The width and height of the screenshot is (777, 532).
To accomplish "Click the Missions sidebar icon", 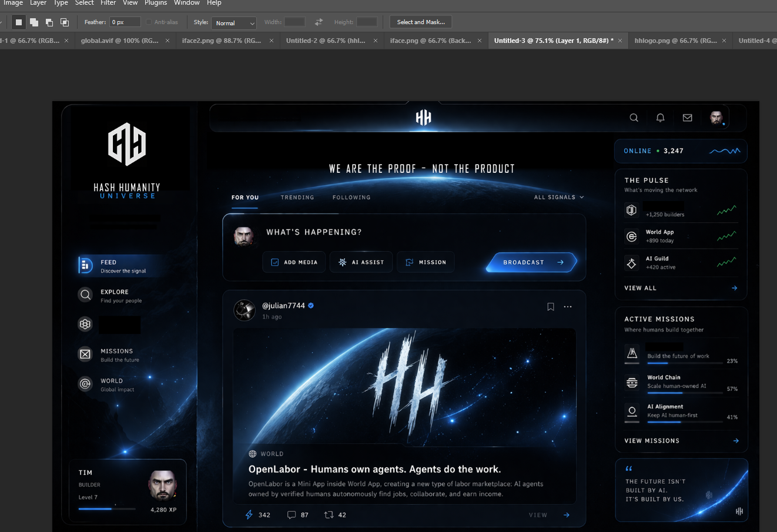I will (x=85, y=354).
